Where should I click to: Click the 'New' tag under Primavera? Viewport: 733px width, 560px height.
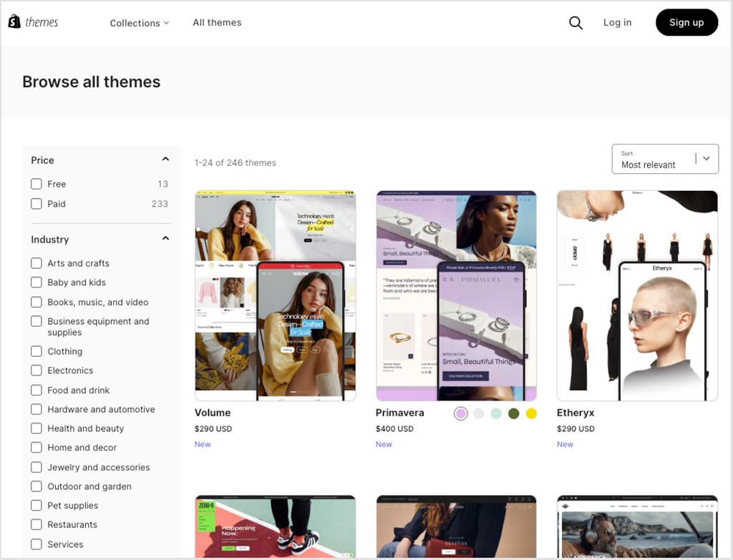pos(384,444)
